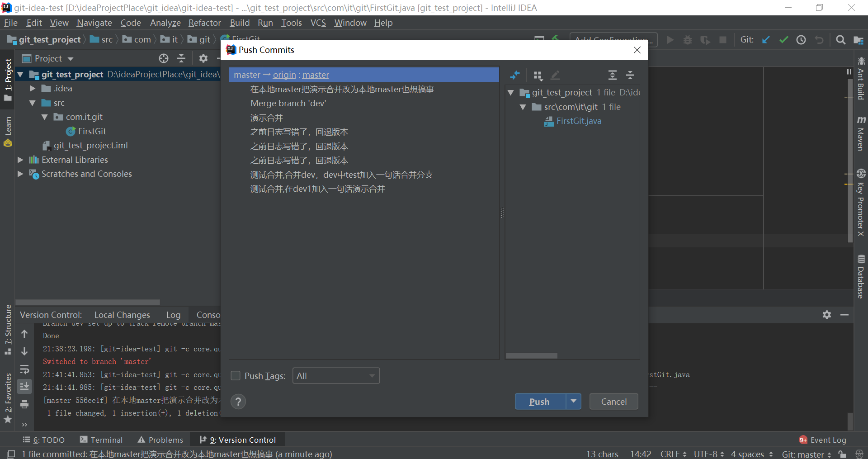Enable the Push Tags checkbox
This screenshot has height=459, width=868.
tap(236, 376)
